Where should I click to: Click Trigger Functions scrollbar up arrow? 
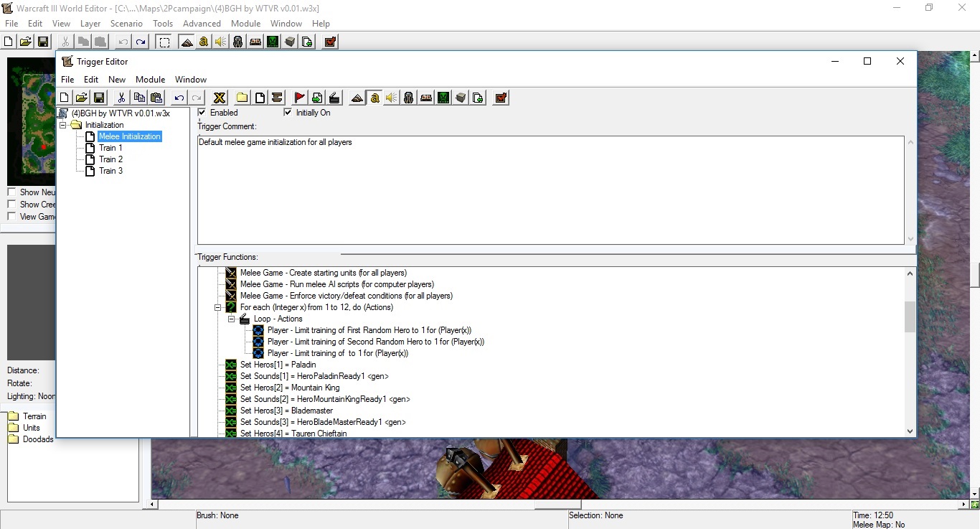[x=910, y=273]
